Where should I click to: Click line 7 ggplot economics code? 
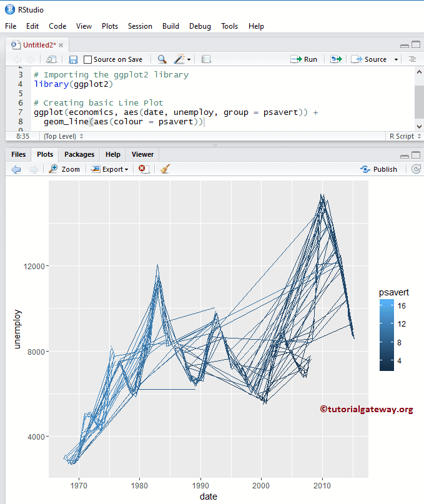tap(176, 112)
